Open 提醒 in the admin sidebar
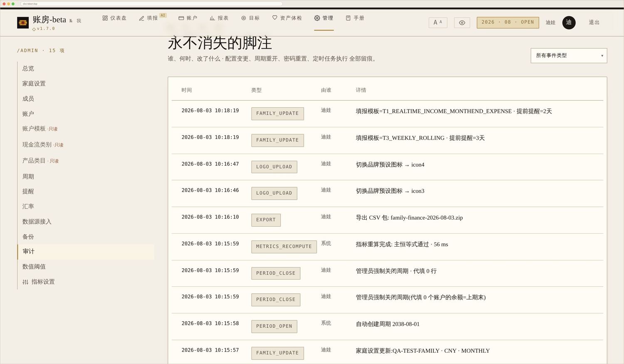This screenshot has width=624, height=364. point(28,191)
